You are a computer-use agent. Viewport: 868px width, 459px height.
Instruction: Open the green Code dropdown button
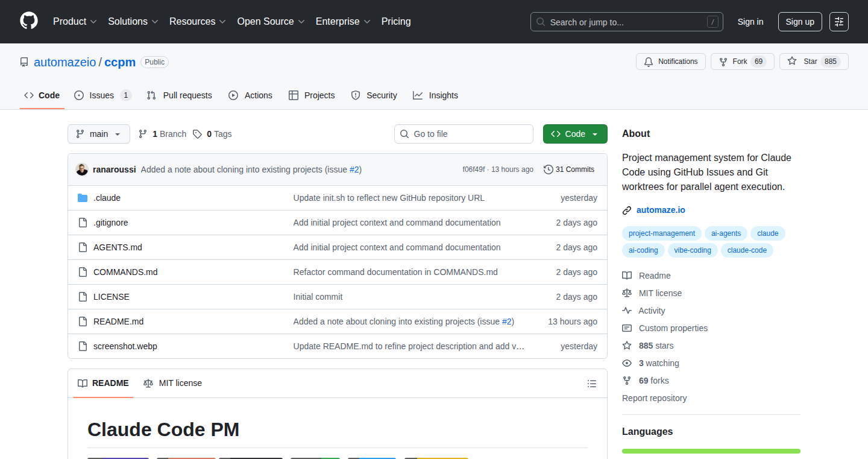pyautogui.click(x=575, y=134)
